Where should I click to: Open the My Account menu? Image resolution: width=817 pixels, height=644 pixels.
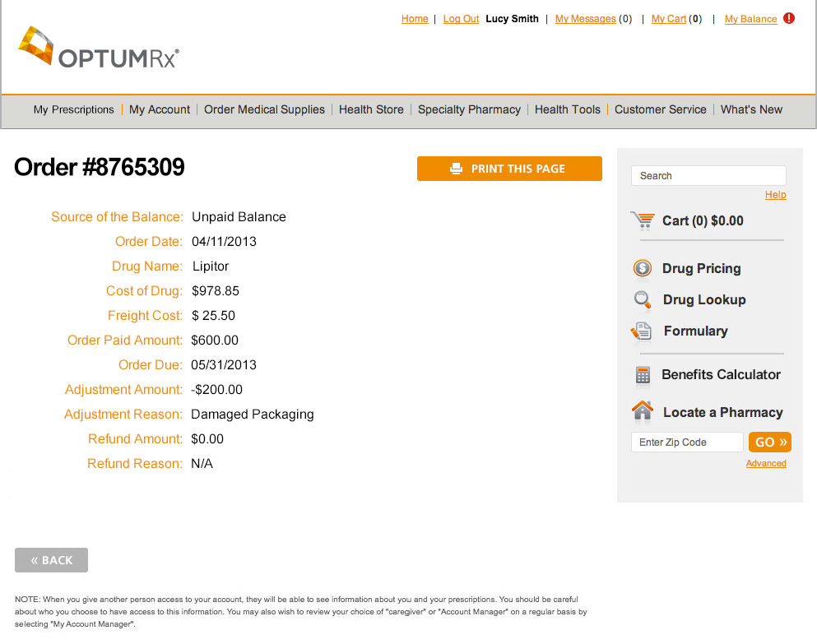160,109
